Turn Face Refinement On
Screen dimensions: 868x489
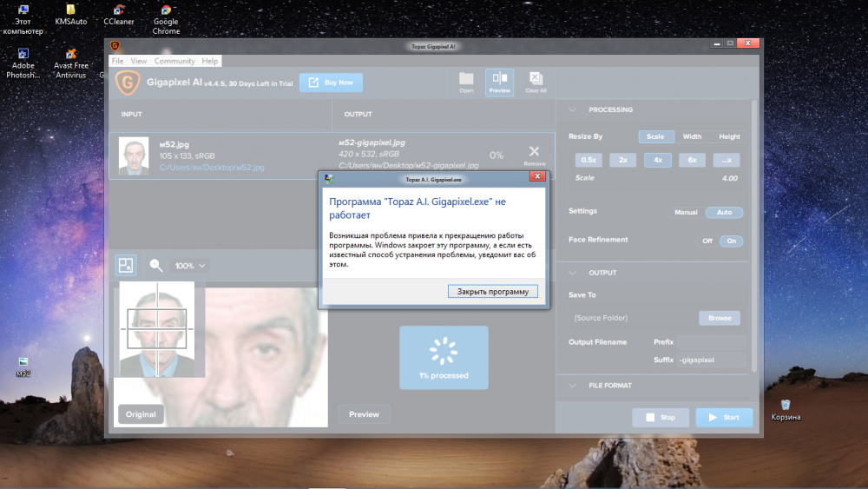[731, 241]
